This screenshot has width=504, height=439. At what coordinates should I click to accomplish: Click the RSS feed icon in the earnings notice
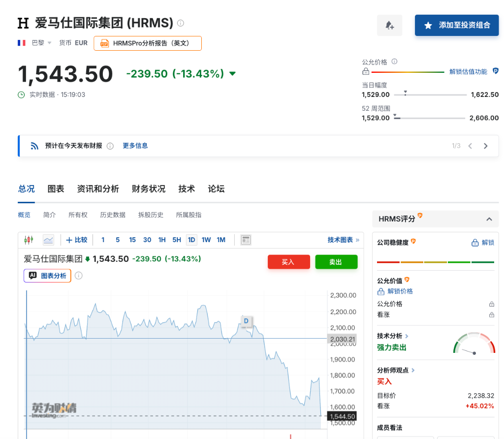coord(34,146)
